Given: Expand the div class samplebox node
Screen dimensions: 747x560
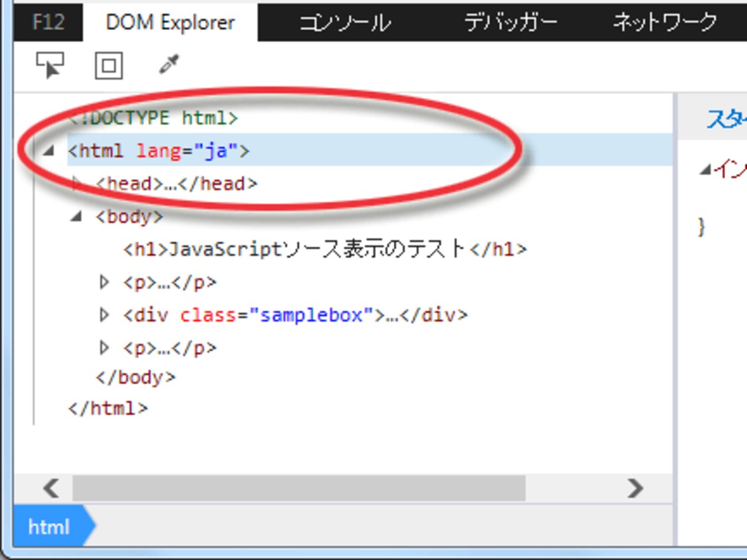Looking at the screenshot, I should tap(105, 315).
